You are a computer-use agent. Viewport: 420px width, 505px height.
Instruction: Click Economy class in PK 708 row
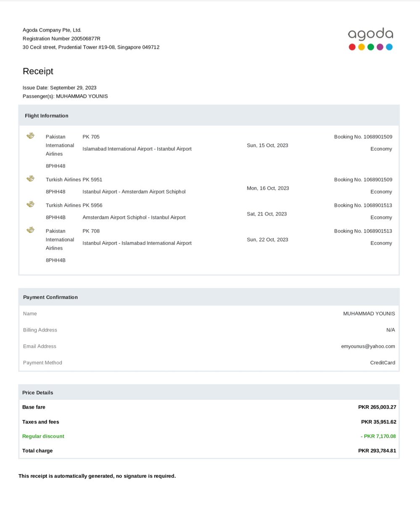coord(381,243)
